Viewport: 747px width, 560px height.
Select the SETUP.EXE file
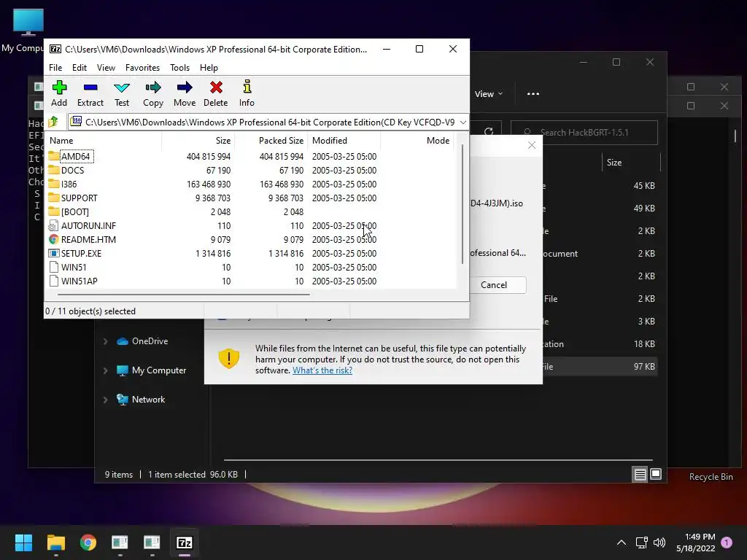pos(75,253)
